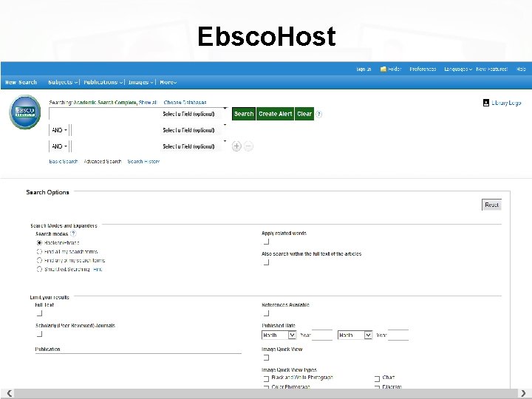The height and width of the screenshot is (399, 532).
Task: Switch to the Advanced Search link
Action: (x=103, y=162)
